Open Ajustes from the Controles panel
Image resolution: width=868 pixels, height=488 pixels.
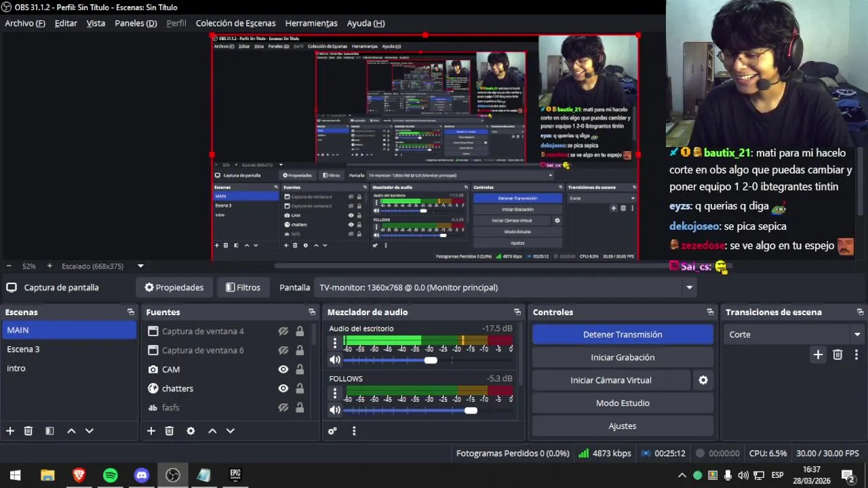tap(623, 426)
